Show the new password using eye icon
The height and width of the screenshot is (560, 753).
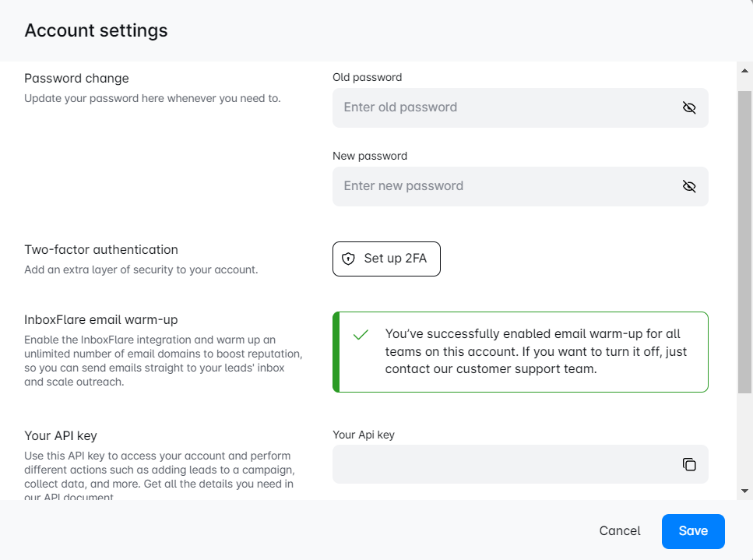pyautogui.click(x=688, y=186)
